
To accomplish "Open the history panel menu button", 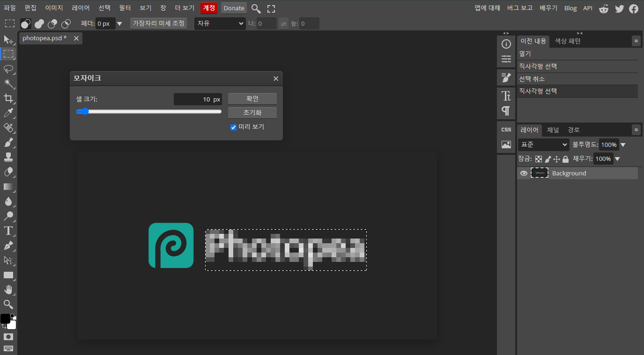I will (x=636, y=41).
